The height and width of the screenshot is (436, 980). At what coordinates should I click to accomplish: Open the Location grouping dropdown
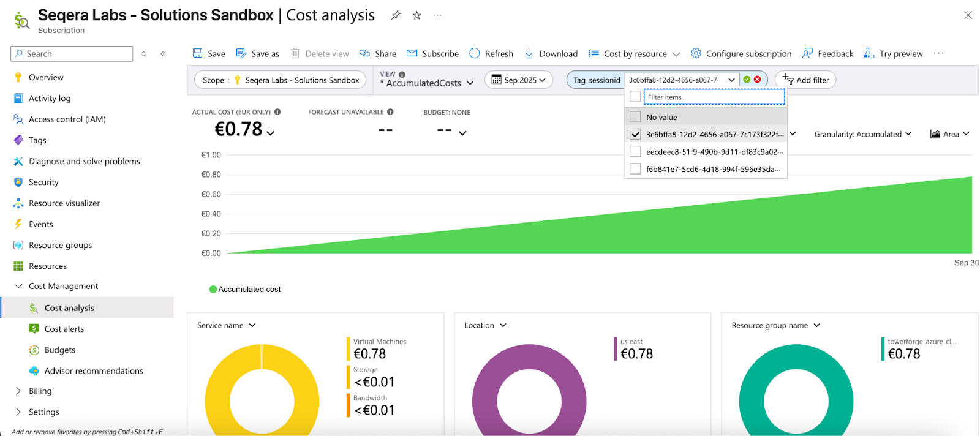485,325
